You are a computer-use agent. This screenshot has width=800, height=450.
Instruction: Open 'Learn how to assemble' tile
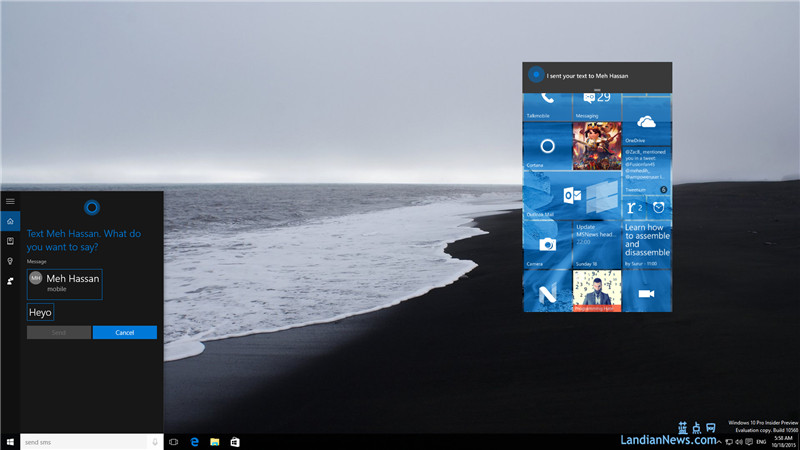click(x=647, y=244)
